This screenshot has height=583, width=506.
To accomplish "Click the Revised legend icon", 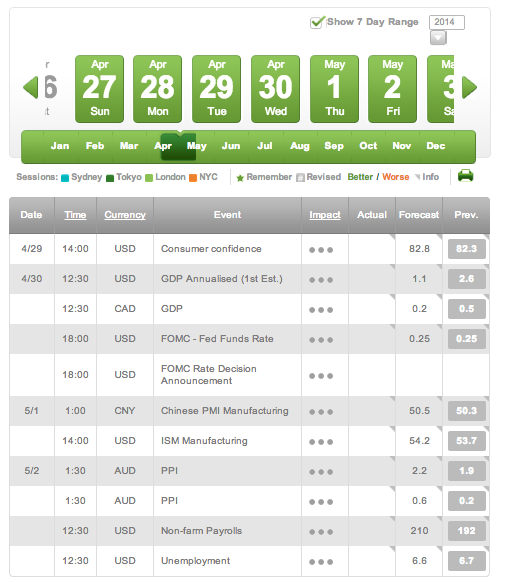I will (300, 178).
